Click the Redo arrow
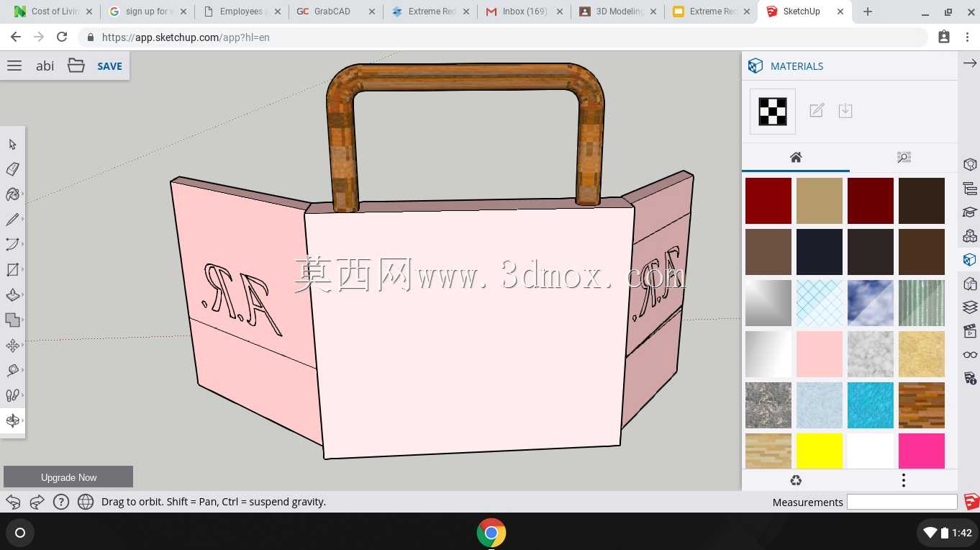 click(x=37, y=502)
